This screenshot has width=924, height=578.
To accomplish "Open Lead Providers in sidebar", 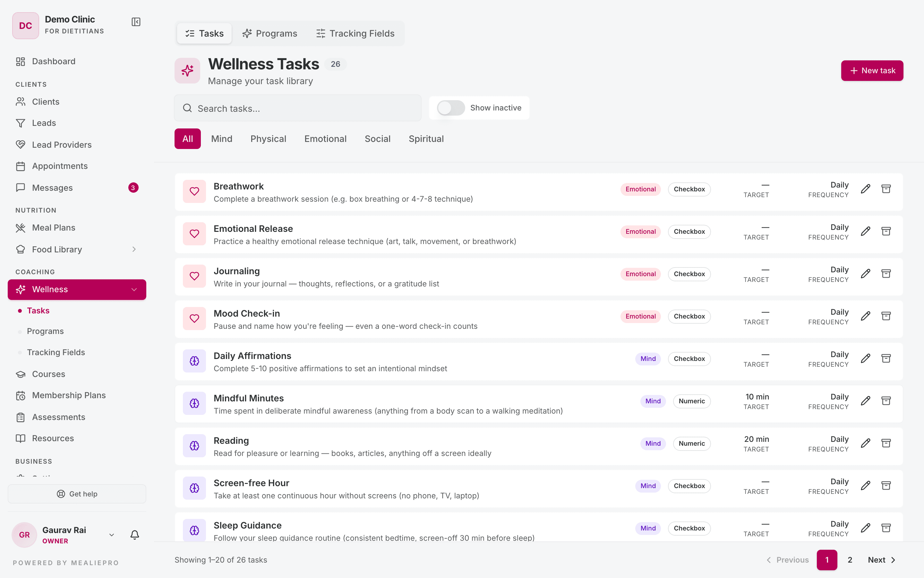I will (77, 145).
